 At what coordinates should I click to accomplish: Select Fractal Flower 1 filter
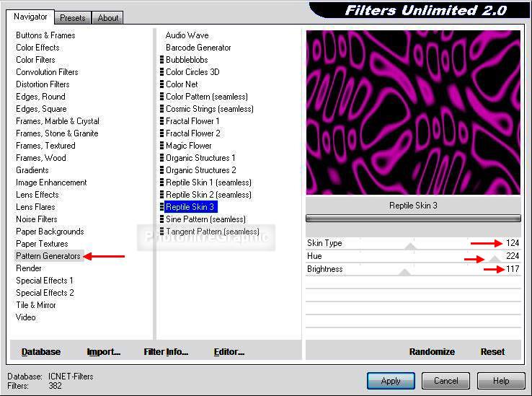[x=192, y=121]
